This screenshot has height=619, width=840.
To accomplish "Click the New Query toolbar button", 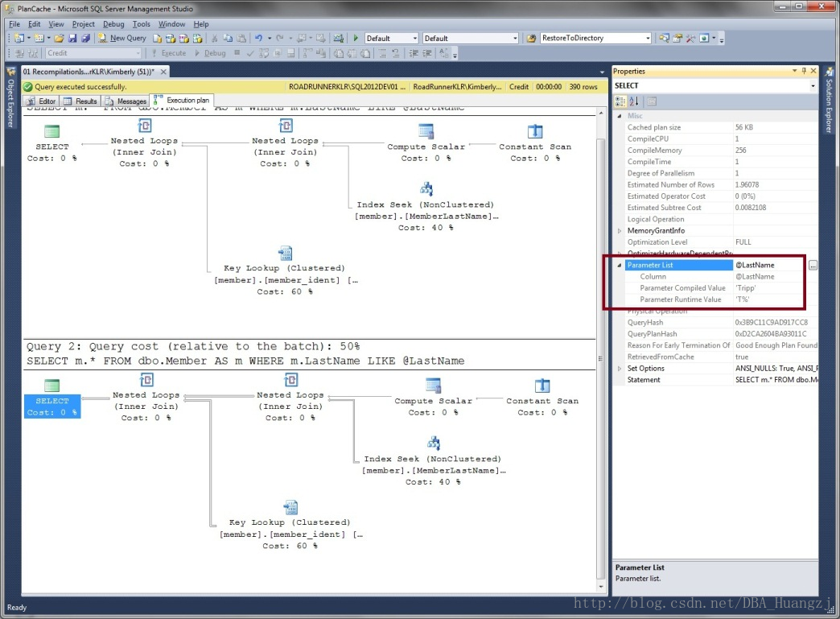I will pos(122,38).
